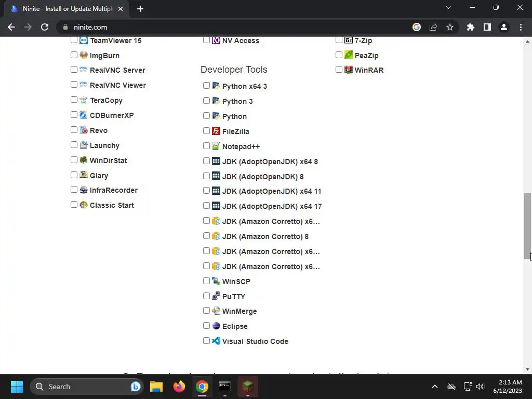Click the Eclipse sphere icon
532x399 pixels.
click(216, 326)
